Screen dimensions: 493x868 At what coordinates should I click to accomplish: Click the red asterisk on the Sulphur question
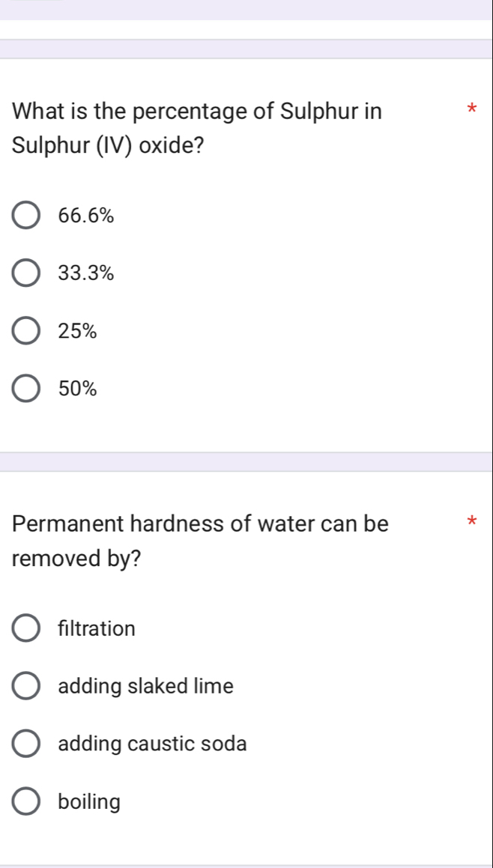click(x=471, y=110)
